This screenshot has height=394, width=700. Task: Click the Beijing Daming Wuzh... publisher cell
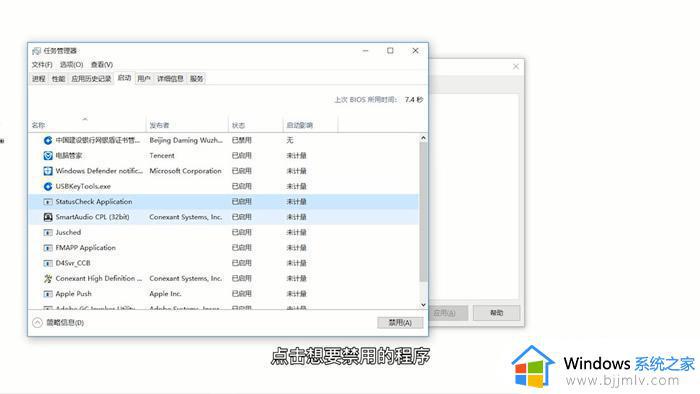point(186,141)
